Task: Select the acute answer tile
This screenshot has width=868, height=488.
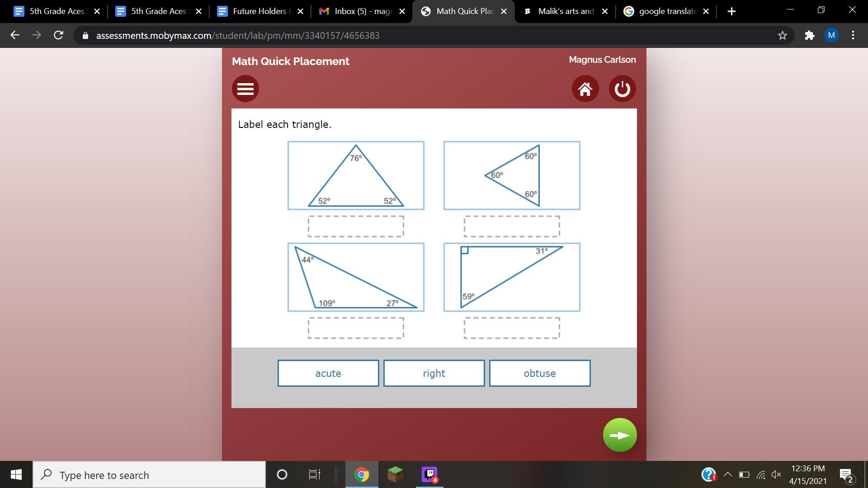Action: tap(328, 373)
